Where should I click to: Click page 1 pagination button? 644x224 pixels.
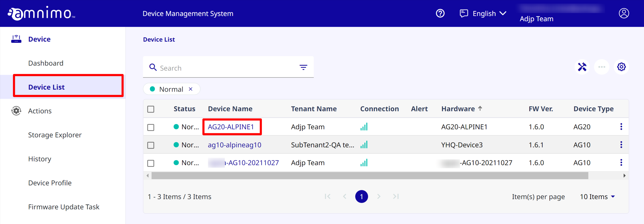[361, 197]
